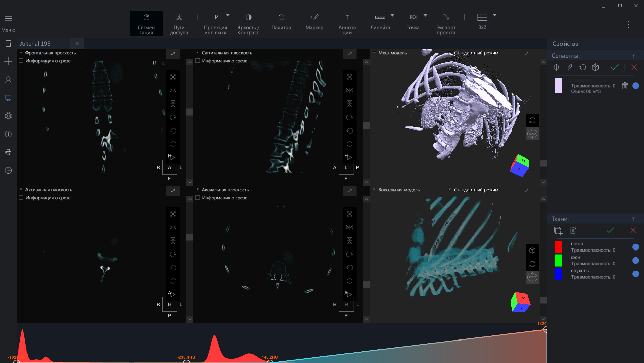Open the Палитра color tool
Viewport: 644px width, 363px height.
click(x=281, y=22)
